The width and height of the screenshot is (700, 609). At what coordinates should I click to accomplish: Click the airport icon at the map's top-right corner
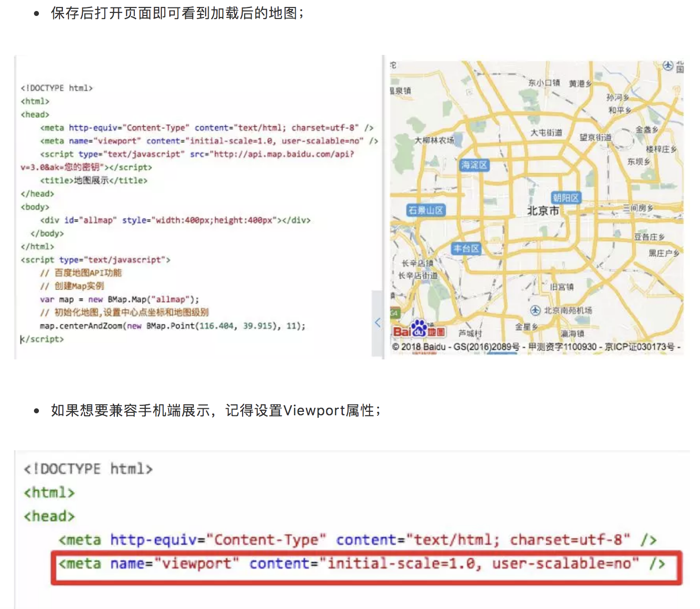click(x=668, y=65)
